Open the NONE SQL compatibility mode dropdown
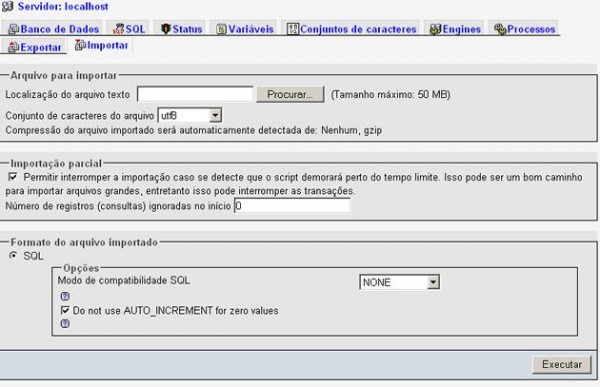This screenshot has width=600, height=387. click(399, 282)
